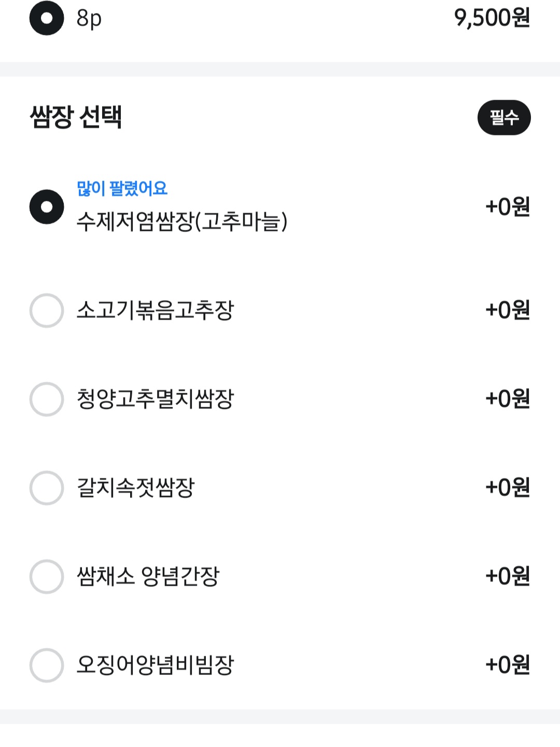Viewport: 560px width, 747px height.
Task: Tap the 쌈채소 양념간장 option text
Action: [148, 576]
